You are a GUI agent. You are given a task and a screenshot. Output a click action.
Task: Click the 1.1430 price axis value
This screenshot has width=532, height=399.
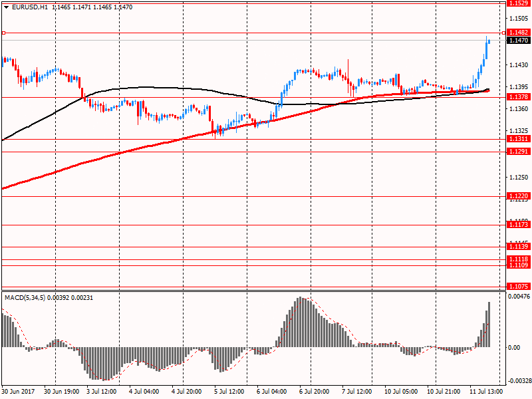[519, 65]
